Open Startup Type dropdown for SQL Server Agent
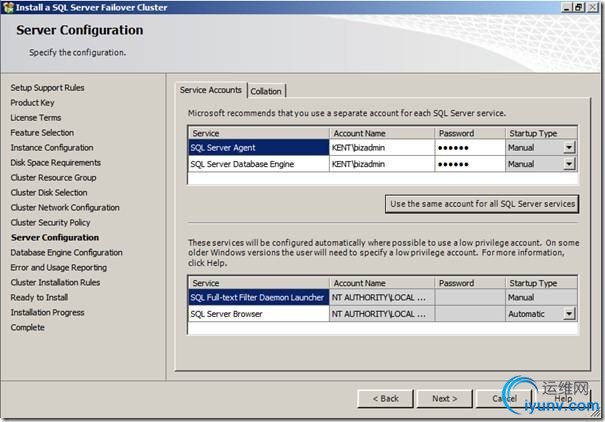605x422 pixels. (x=569, y=147)
